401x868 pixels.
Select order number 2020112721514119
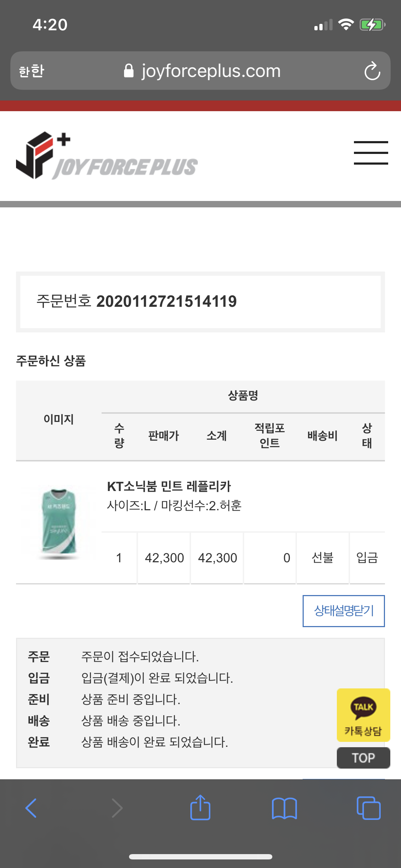(166, 301)
